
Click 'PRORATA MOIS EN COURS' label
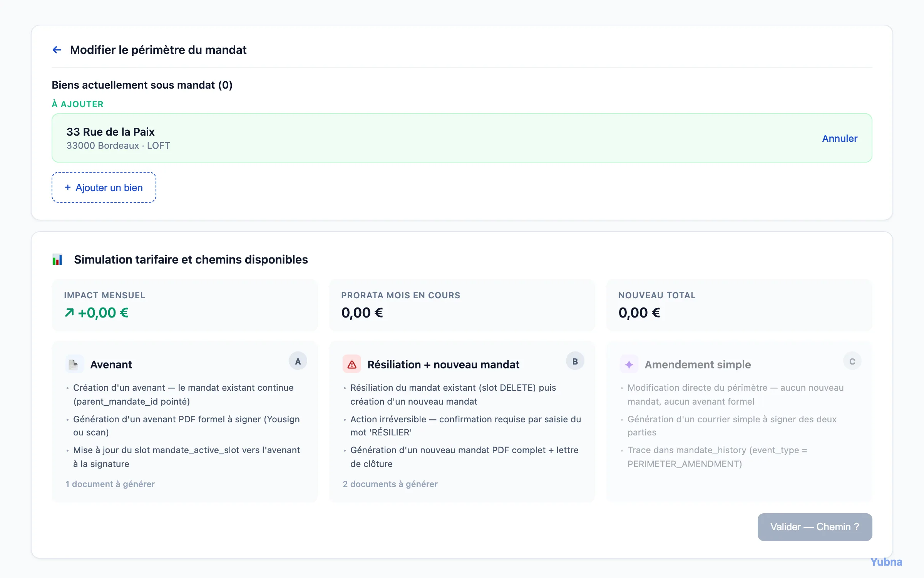[x=400, y=295]
